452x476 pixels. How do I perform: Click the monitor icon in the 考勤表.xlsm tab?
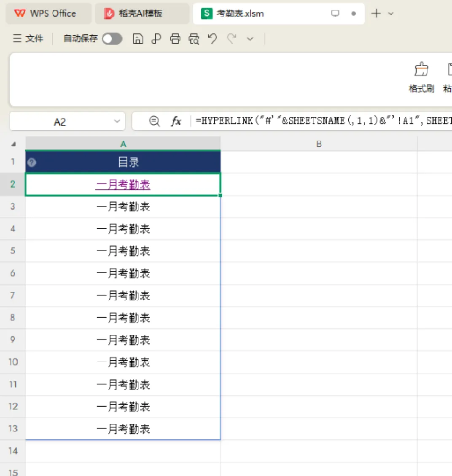pyautogui.click(x=335, y=13)
